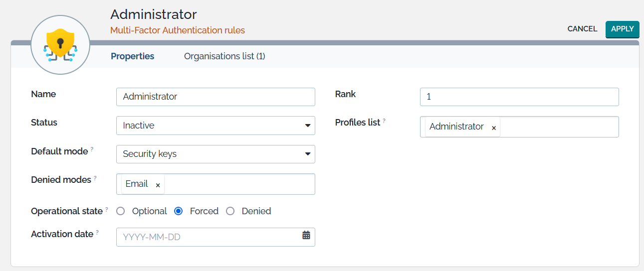Remove Administrator from Profiles list
The image size is (644, 271).
click(x=494, y=128)
